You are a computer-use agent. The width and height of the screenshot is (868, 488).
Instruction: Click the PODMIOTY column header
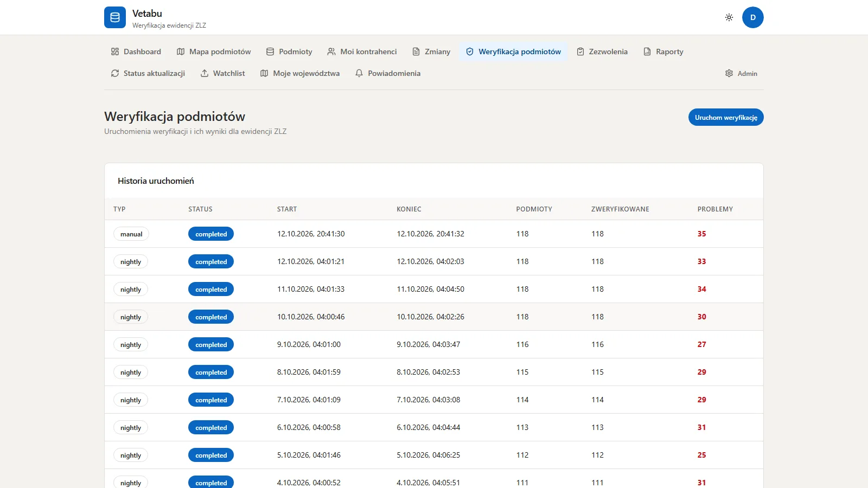coord(534,209)
